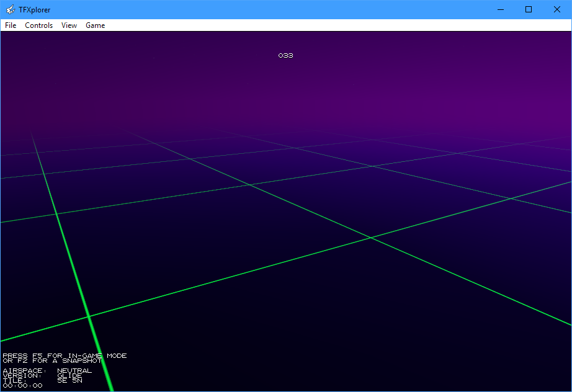Open the View menu
This screenshot has height=392, width=572.
click(69, 25)
